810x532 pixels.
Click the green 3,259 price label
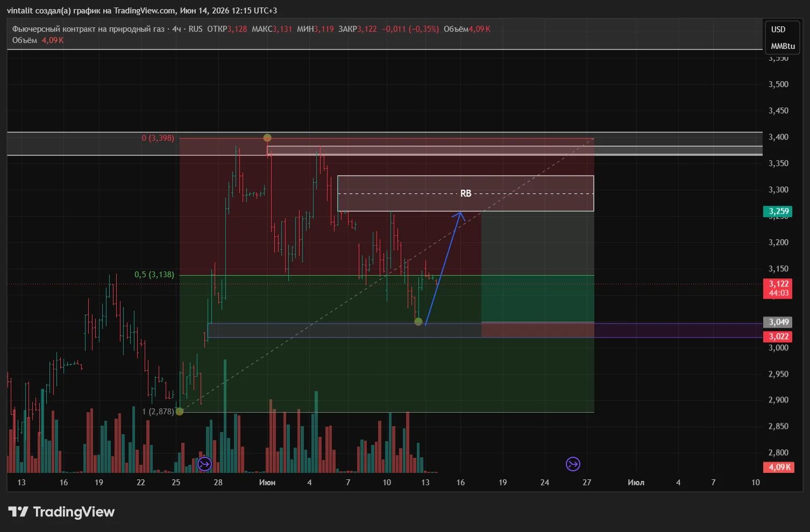pos(778,211)
